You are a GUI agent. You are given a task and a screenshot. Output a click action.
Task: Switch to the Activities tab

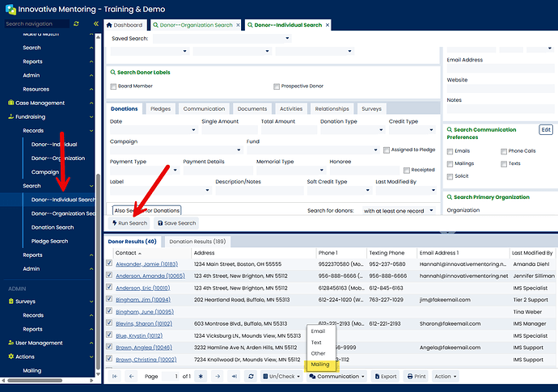click(291, 109)
